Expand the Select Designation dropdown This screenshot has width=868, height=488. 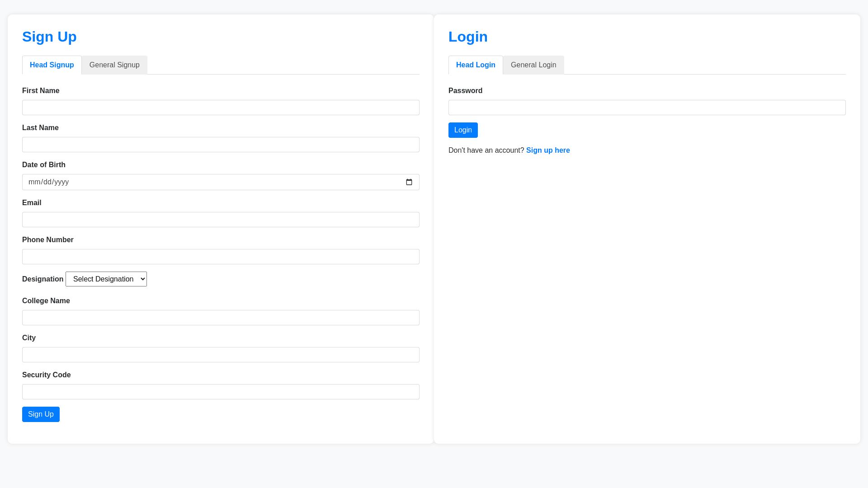click(x=106, y=279)
